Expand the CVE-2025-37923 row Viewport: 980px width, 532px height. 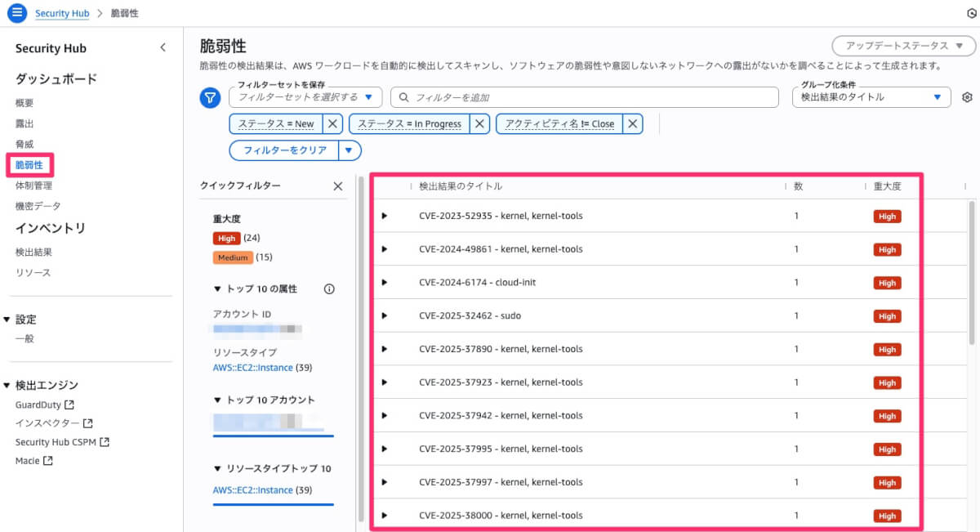(x=385, y=382)
